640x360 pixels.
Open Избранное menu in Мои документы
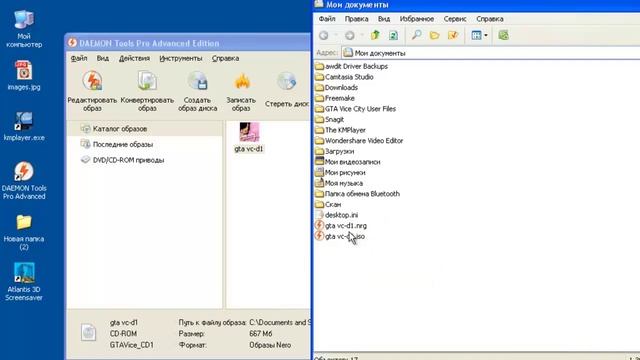click(x=417, y=19)
